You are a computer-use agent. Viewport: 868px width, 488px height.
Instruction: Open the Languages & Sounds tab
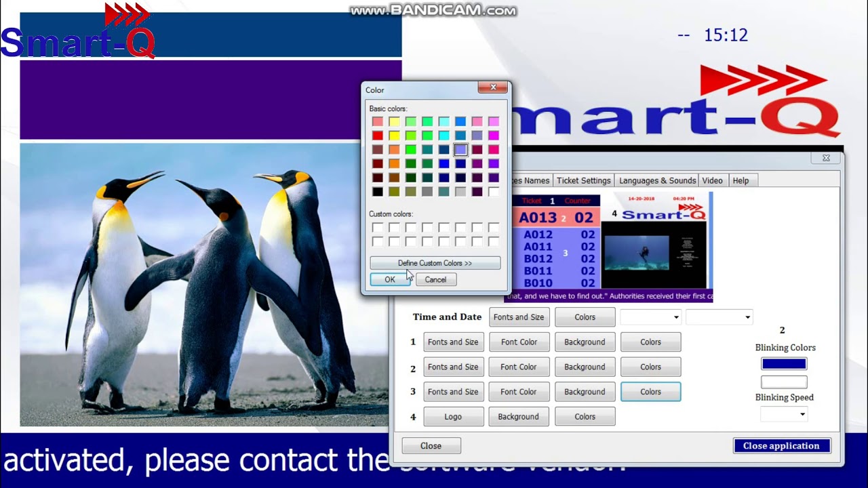657,180
